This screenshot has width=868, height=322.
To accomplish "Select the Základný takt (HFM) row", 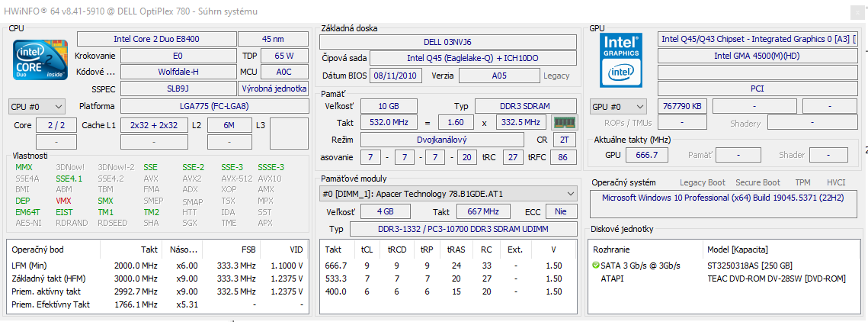I will tap(157, 279).
